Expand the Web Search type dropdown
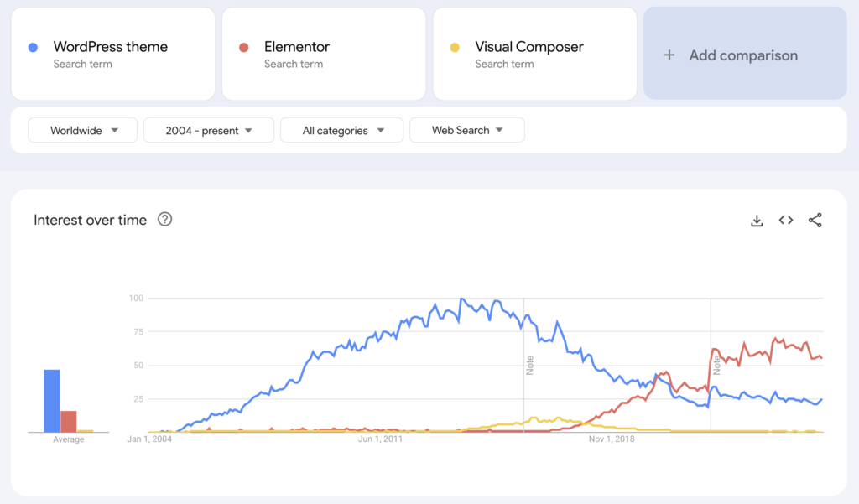 pyautogui.click(x=466, y=131)
